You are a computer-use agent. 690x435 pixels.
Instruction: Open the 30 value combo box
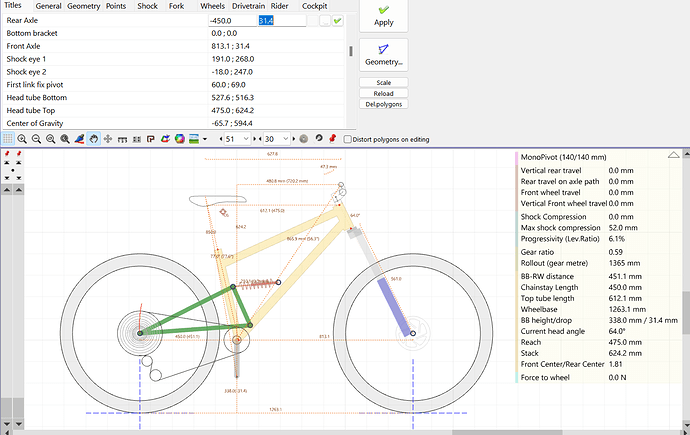click(x=277, y=139)
